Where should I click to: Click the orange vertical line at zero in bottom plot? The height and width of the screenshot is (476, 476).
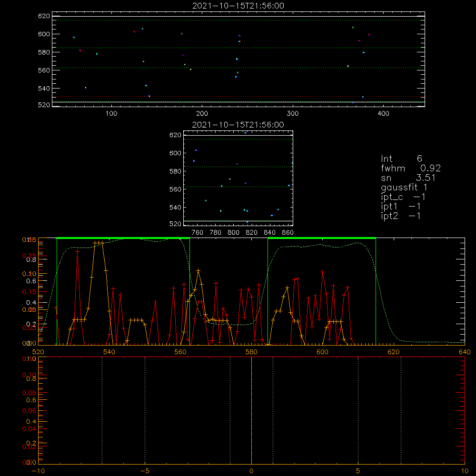click(251, 410)
